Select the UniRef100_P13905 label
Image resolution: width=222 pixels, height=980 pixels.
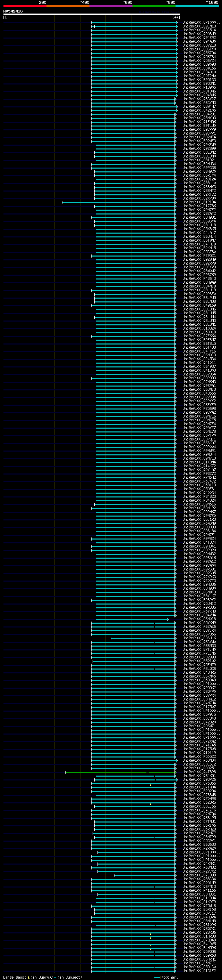[x=199, y=88]
